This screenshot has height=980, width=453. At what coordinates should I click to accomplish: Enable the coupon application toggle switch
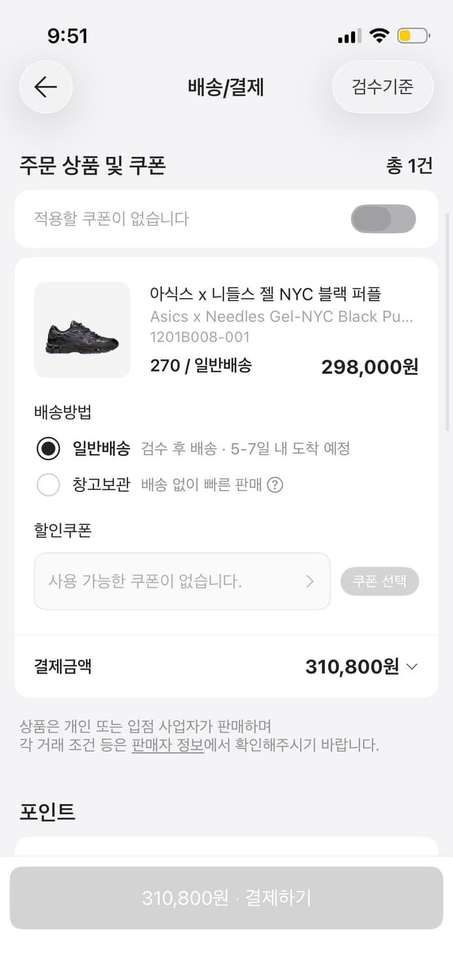click(x=384, y=219)
